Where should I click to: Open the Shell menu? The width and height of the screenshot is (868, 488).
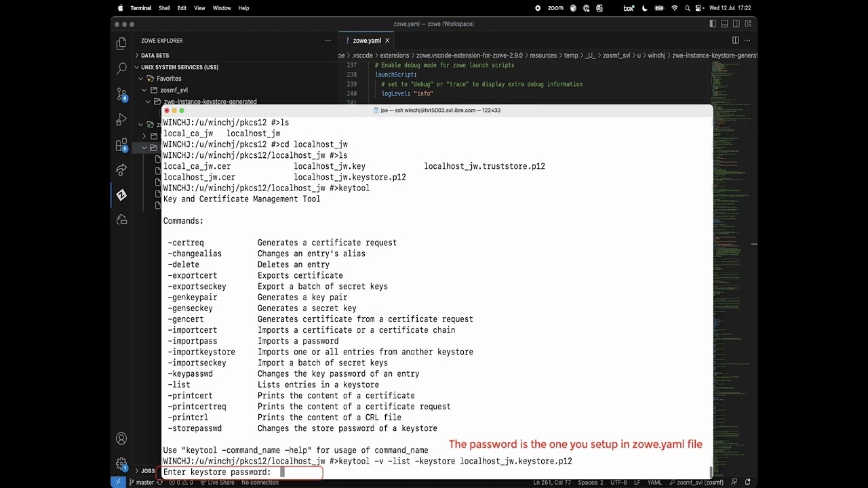[164, 8]
